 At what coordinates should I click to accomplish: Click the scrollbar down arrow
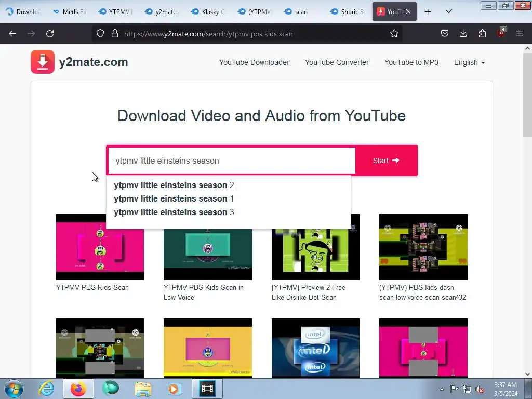coord(527,374)
